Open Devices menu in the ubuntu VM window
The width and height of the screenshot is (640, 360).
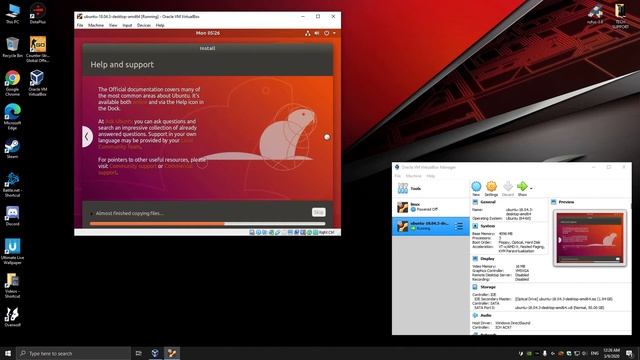(x=144, y=25)
